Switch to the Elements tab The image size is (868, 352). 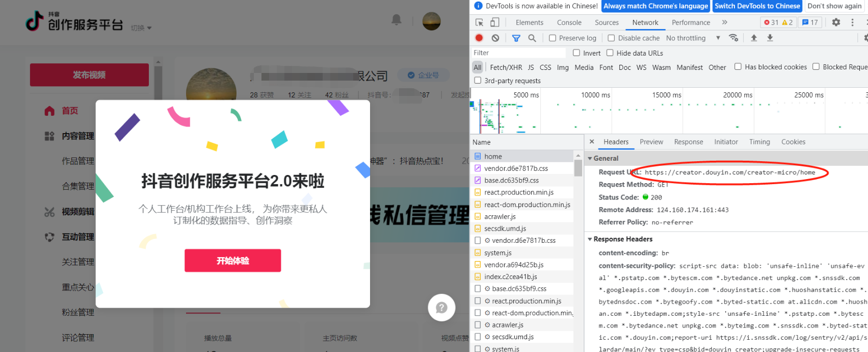(x=530, y=22)
